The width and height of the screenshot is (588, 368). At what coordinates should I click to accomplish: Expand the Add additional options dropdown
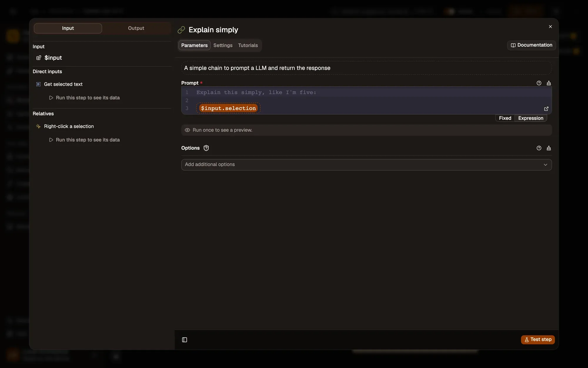pyautogui.click(x=366, y=165)
